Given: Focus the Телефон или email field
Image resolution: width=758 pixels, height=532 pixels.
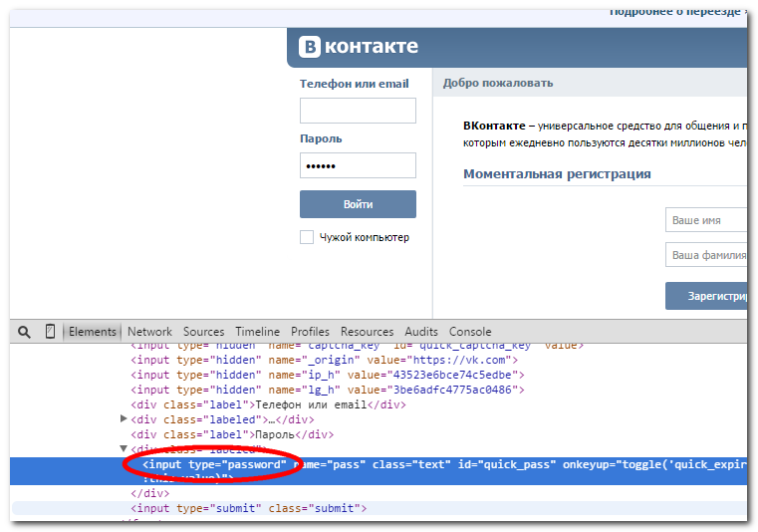Looking at the screenshot, I should 358,111.
